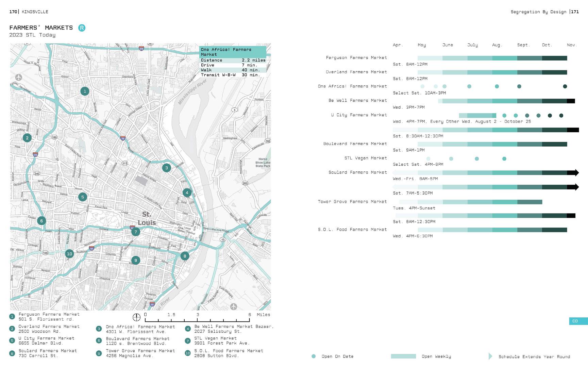Image resolution: width=588 pixels, height=367 pixels.
Task: Click the '2023 STL Today' subtitle
Action: pyautogui.click(x=32, y=35)
